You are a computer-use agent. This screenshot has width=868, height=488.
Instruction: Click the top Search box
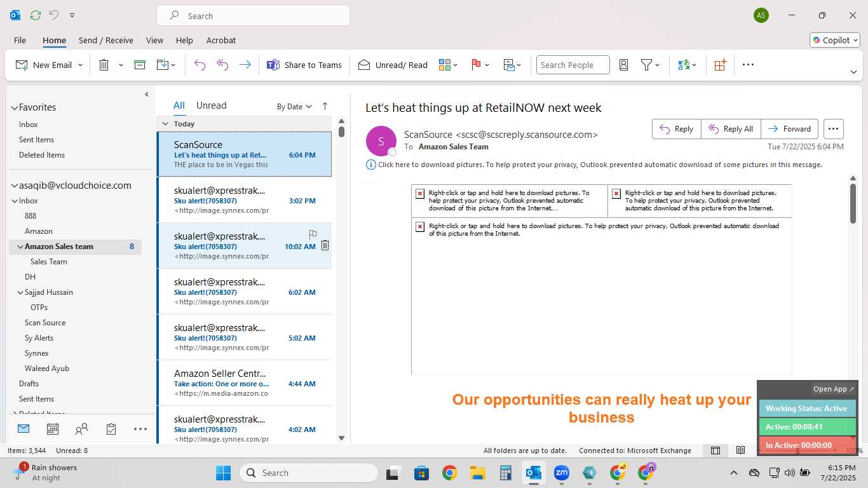[x=253, y=16]
